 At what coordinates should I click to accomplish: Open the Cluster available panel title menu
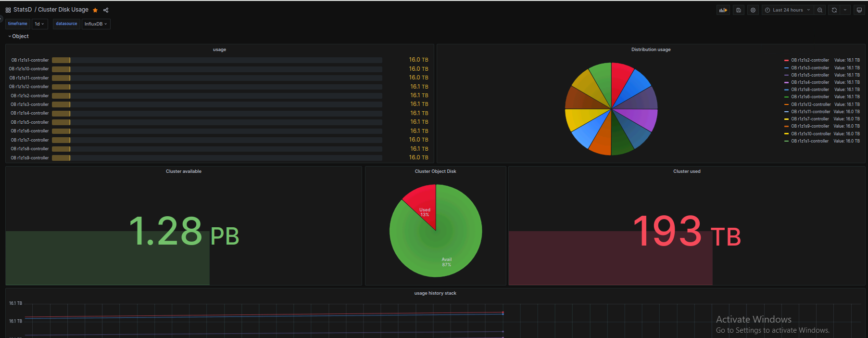183,171
